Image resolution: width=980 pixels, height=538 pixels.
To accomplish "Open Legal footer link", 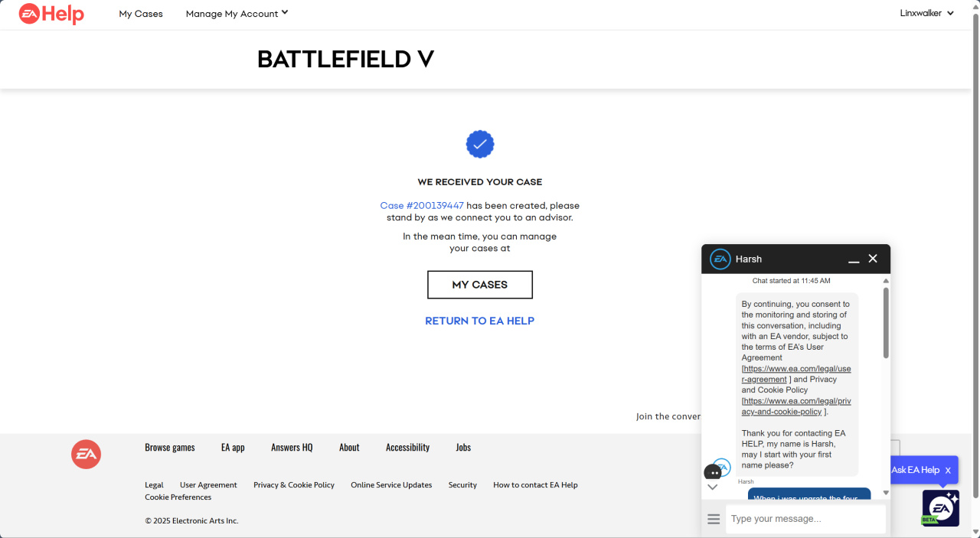I will coord(154,485).
